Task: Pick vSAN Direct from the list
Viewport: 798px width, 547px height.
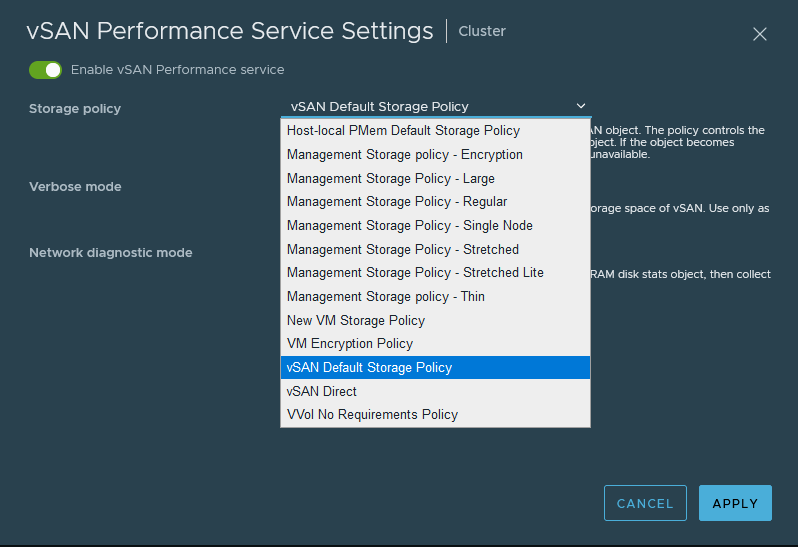Action: pyautogui.click(x=435, y=391)
